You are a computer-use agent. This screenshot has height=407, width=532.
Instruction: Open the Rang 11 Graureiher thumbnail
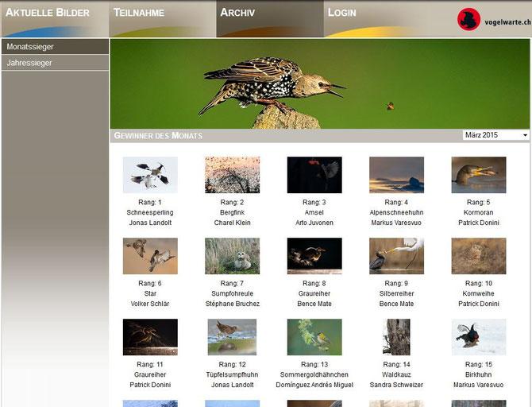[150, 337]
